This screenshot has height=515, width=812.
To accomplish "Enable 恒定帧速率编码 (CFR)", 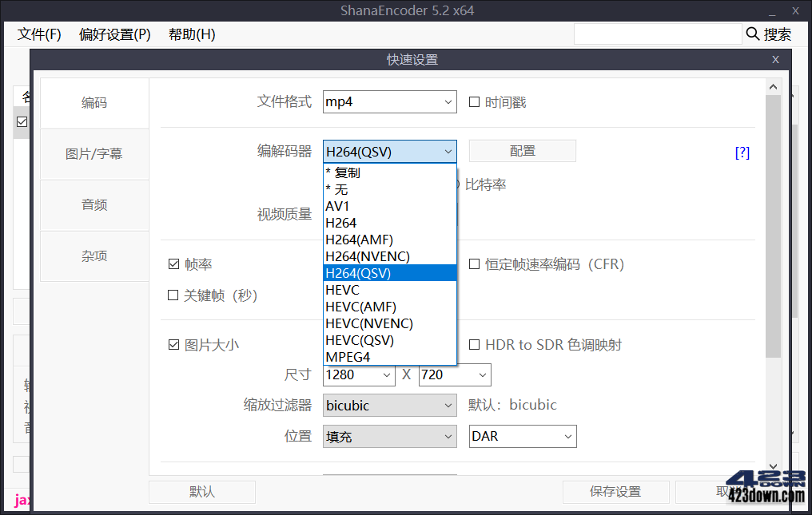I will point(474,264).
